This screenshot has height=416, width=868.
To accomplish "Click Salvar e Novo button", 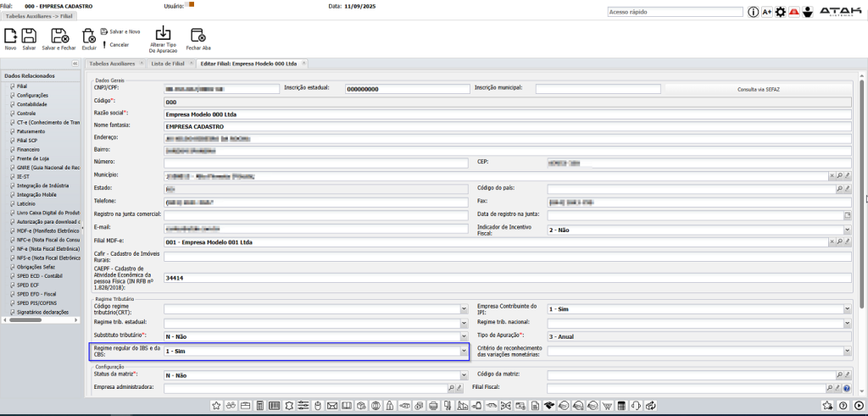I will pyautogui.click(x=120, y=31).
